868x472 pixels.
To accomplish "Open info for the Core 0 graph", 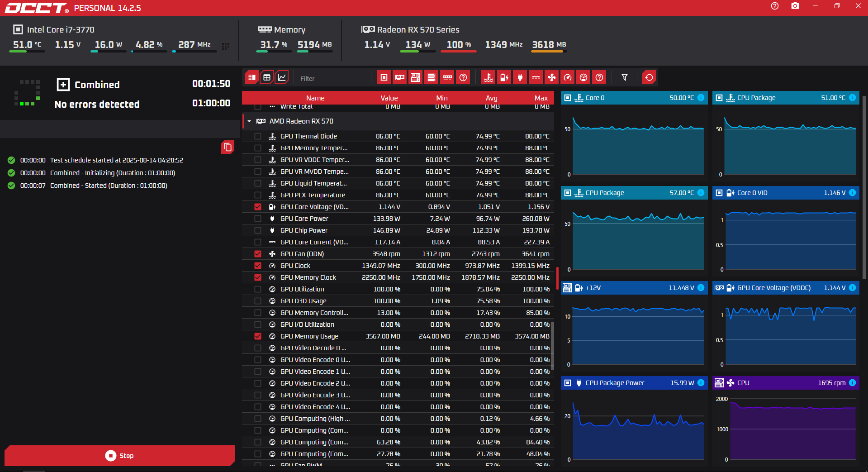I will point(701,98).
